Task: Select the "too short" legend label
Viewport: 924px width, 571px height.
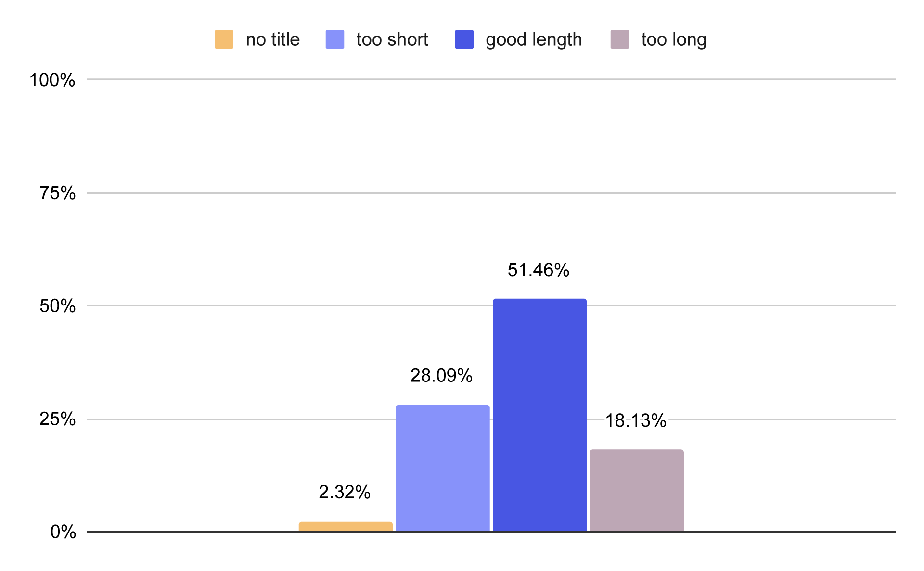Action: point(392,39)
